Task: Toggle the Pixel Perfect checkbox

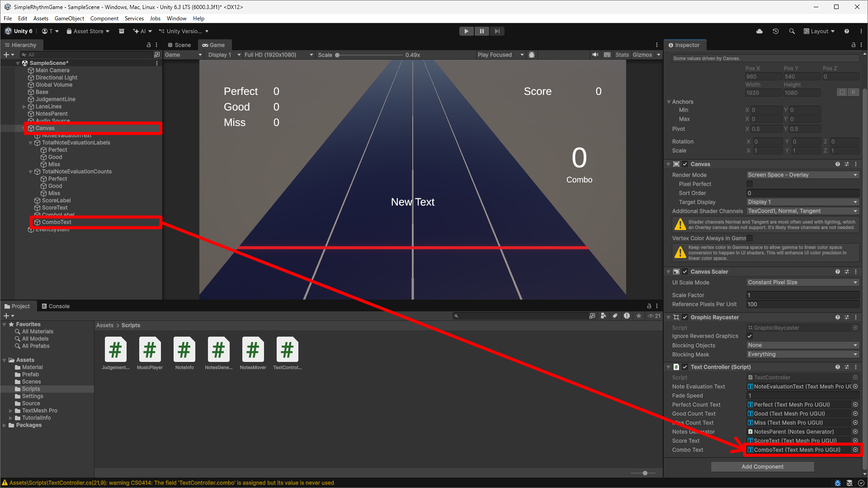Action: (750, 184)
